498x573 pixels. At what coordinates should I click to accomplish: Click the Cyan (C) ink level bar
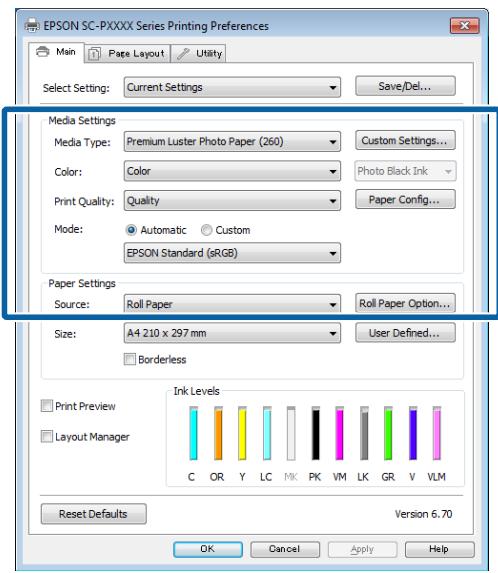[194, 433]
